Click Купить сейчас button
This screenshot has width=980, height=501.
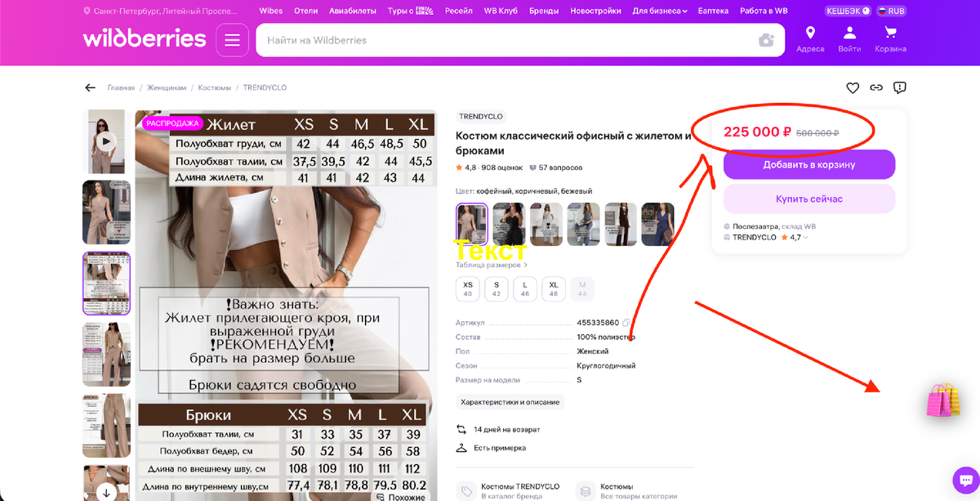tap(809, 199)
